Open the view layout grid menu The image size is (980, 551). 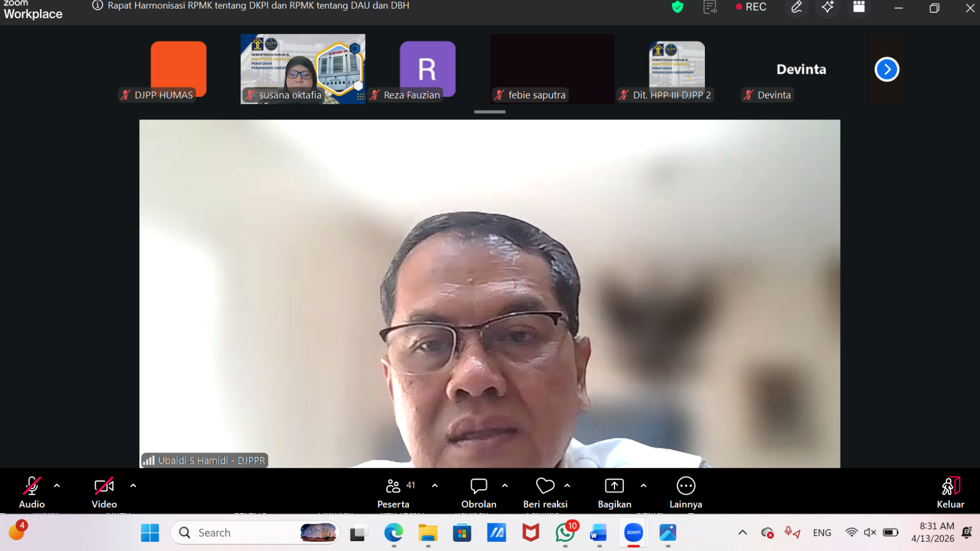point(859,7)
